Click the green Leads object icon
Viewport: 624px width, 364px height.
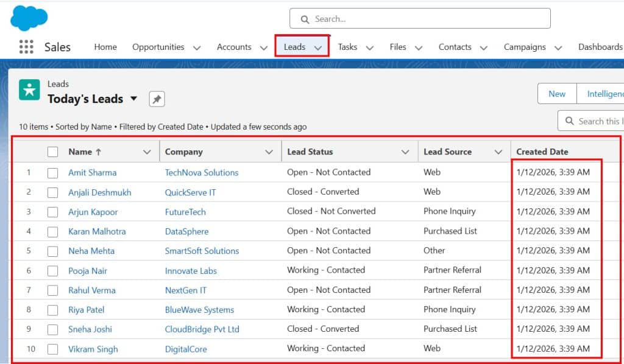29,89
